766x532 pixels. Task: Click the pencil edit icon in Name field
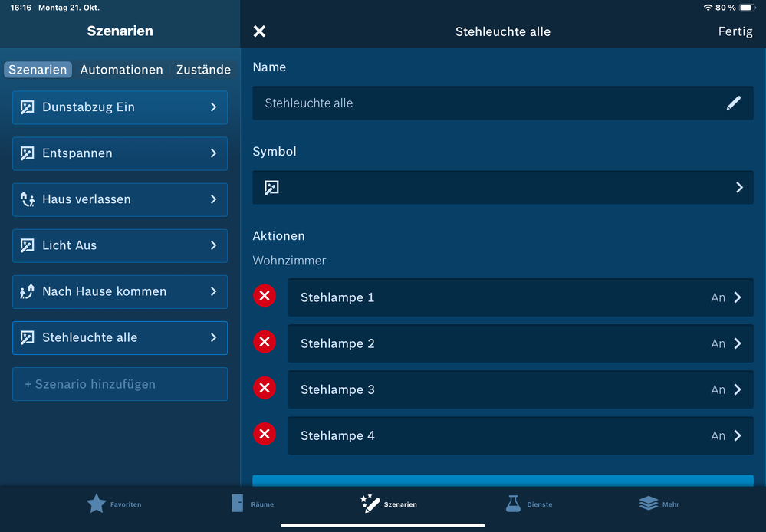733,103
